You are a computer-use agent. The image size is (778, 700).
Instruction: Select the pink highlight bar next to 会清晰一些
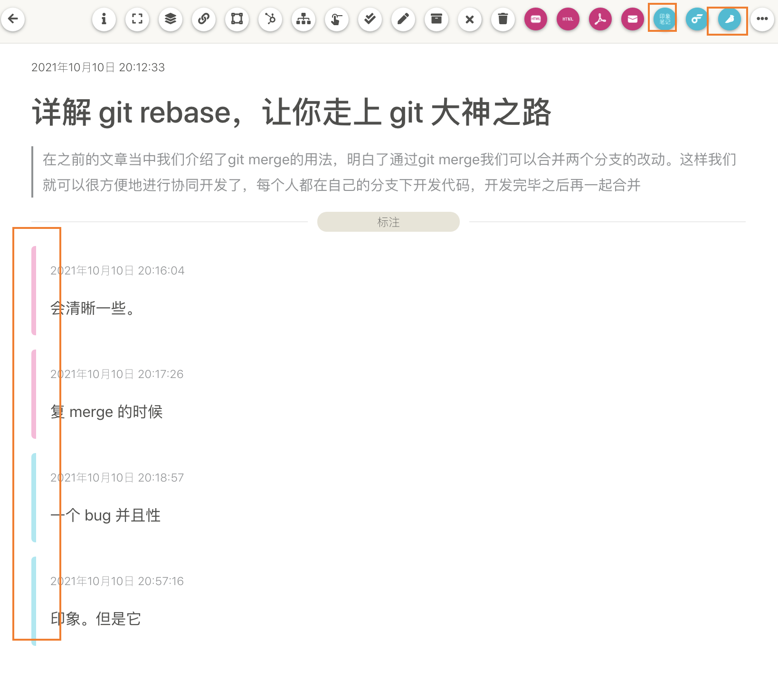(34, 290)
